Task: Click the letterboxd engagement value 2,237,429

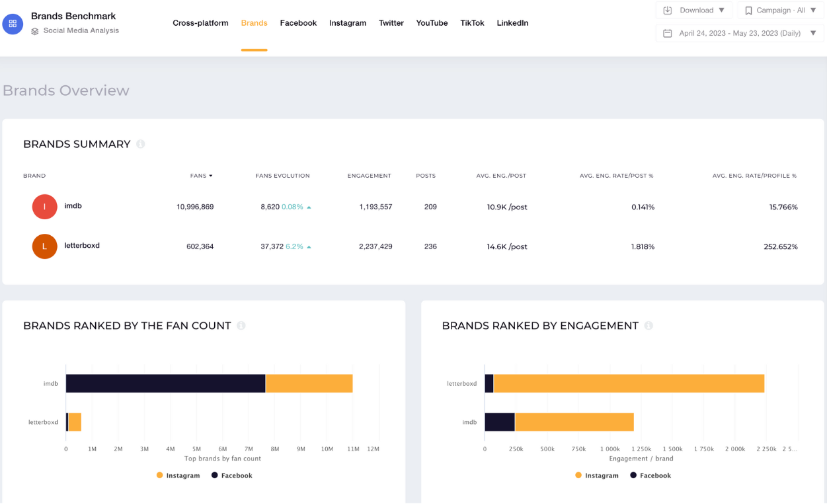Action: click(375, 246)
